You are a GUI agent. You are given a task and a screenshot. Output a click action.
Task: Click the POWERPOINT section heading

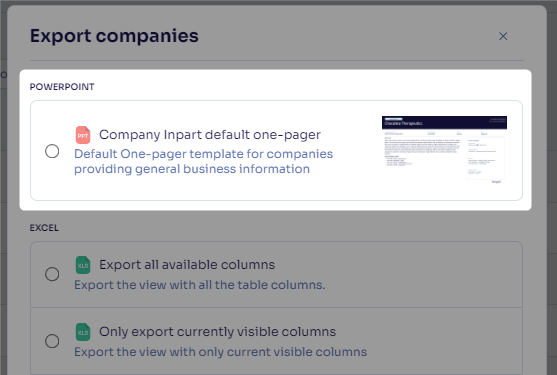(62, 87)
